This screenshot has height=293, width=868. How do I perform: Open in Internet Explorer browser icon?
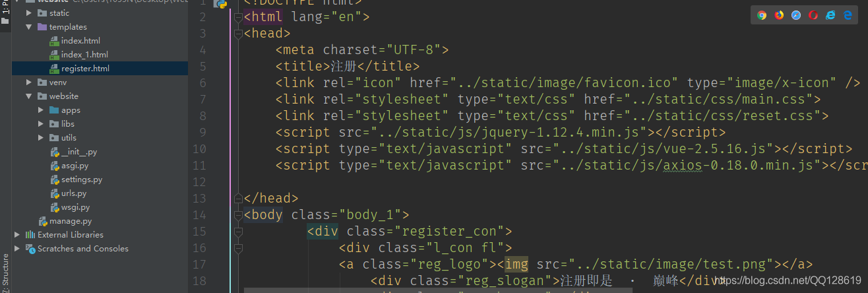pyautogui.click(x=830, y=15)
